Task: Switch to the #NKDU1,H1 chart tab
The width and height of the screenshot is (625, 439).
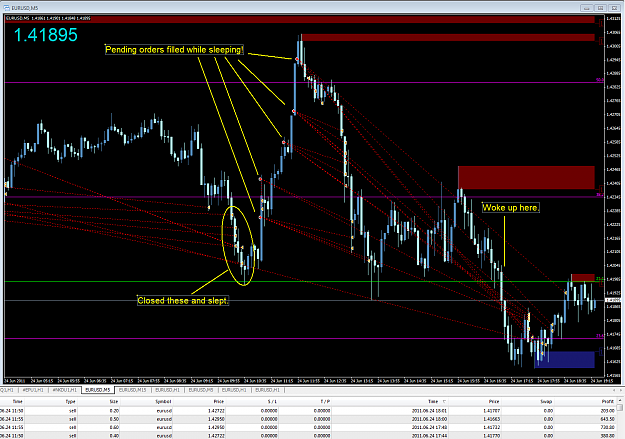Action: point(64,390)
